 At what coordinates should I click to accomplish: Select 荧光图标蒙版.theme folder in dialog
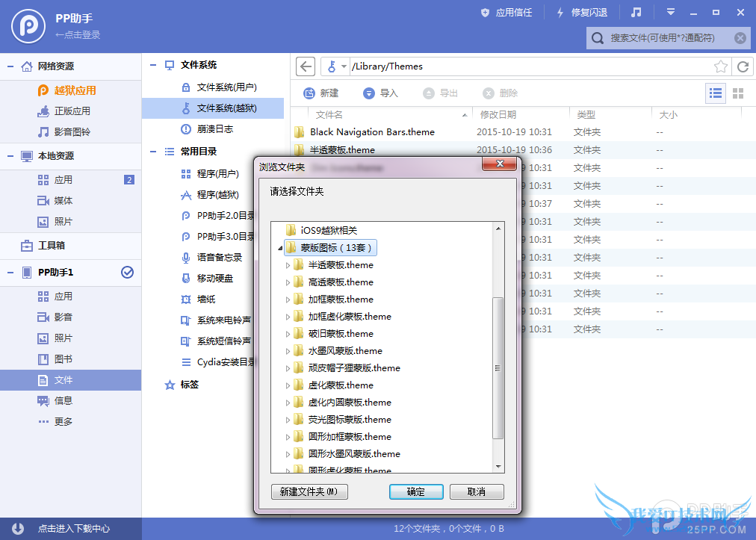click(342, 420)
